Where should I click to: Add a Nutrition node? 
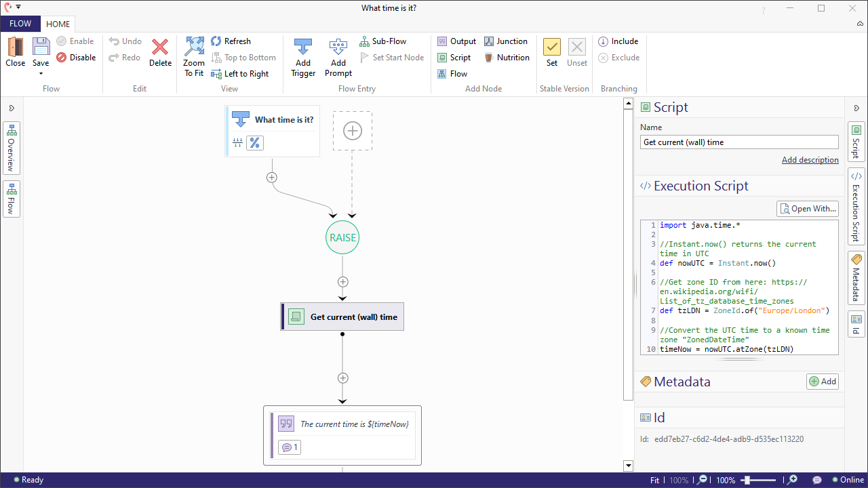[x=507, y=58]
